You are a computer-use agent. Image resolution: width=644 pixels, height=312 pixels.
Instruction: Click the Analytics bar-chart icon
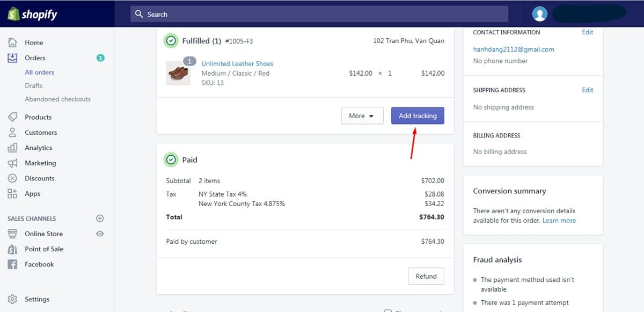tap(13, 148)
